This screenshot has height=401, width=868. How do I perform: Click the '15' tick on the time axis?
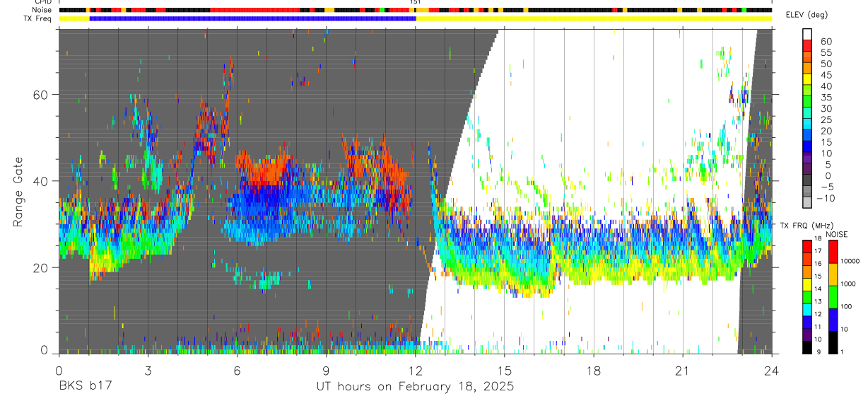[x=504, y=371]
